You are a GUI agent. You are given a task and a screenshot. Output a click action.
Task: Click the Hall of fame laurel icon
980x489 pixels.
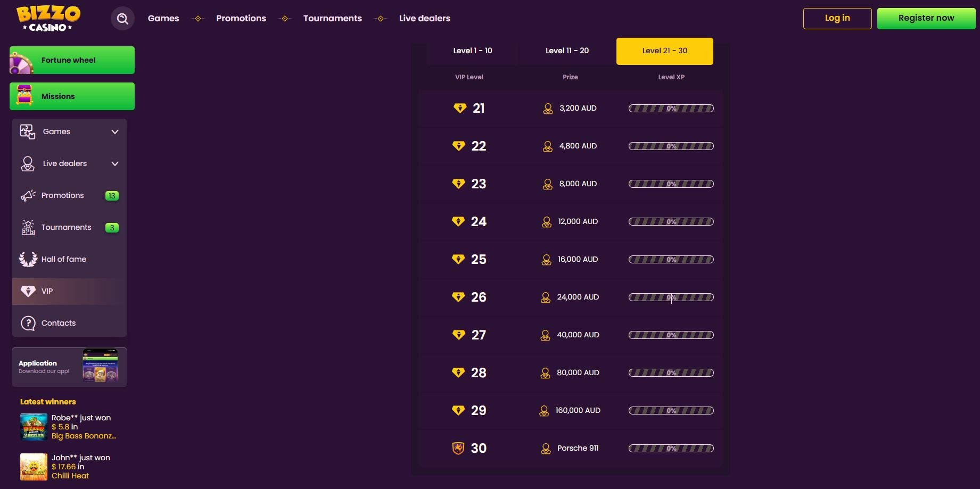click(x=28, y=259)
